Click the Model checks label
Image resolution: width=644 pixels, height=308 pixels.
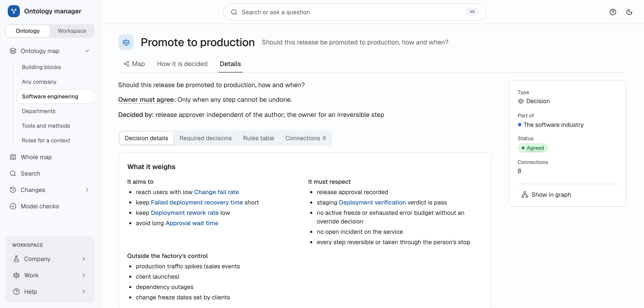click(x=40, y=206)
